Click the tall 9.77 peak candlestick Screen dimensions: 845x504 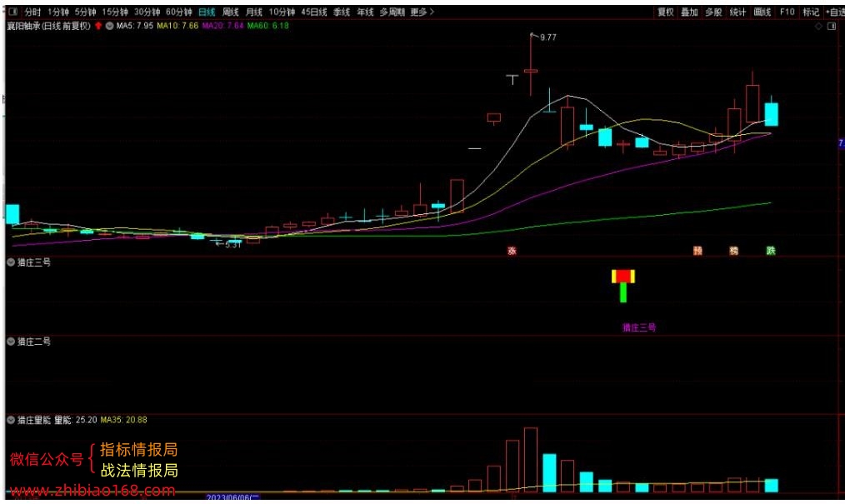point(531,65)
